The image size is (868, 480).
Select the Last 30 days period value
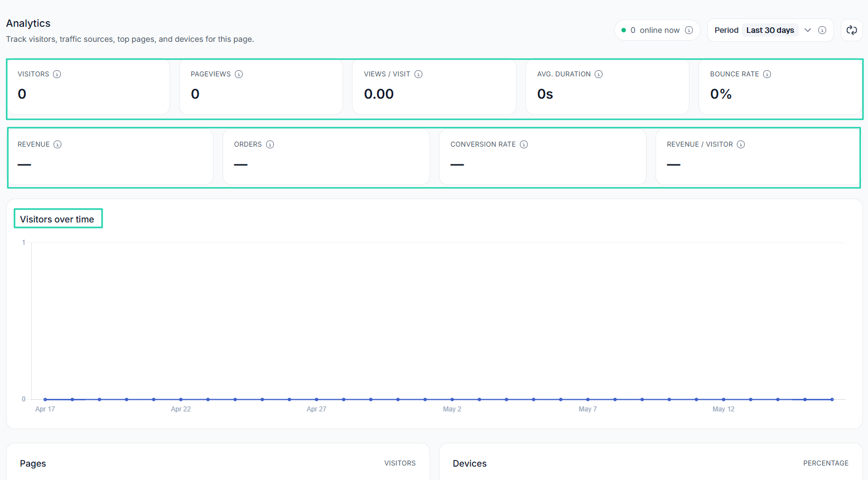pos(770,30)
